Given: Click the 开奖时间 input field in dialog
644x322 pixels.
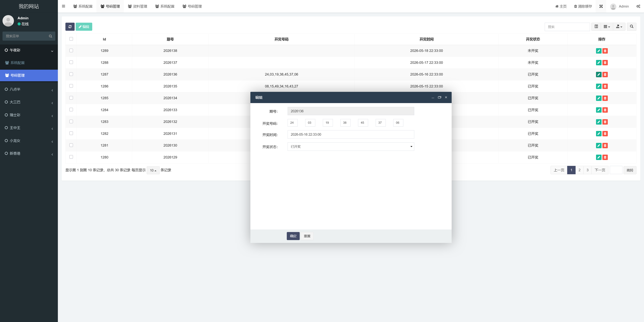Looking at the screenshot, I should (x=351, y=134).
